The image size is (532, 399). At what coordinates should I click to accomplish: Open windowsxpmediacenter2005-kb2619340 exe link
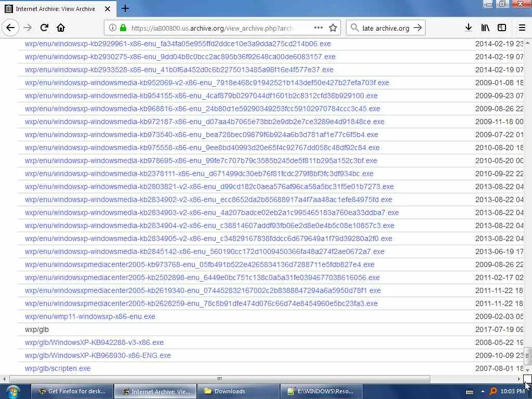[x=203, y=291]
